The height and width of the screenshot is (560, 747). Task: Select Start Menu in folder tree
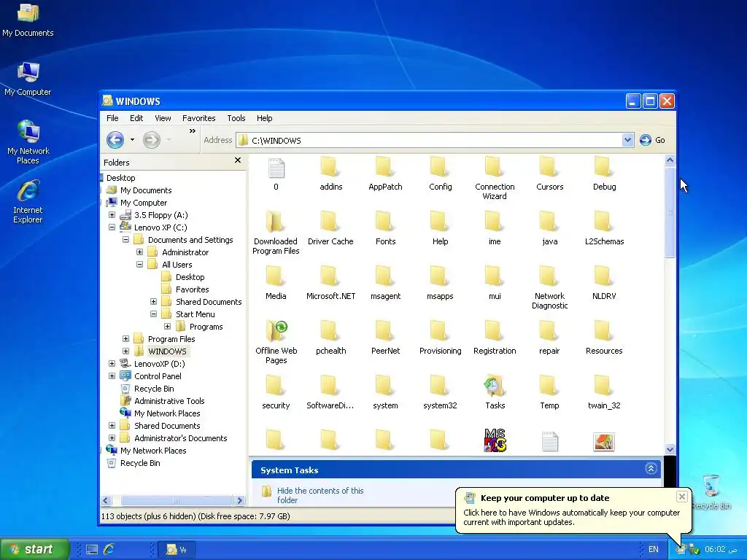coord(195,314)
